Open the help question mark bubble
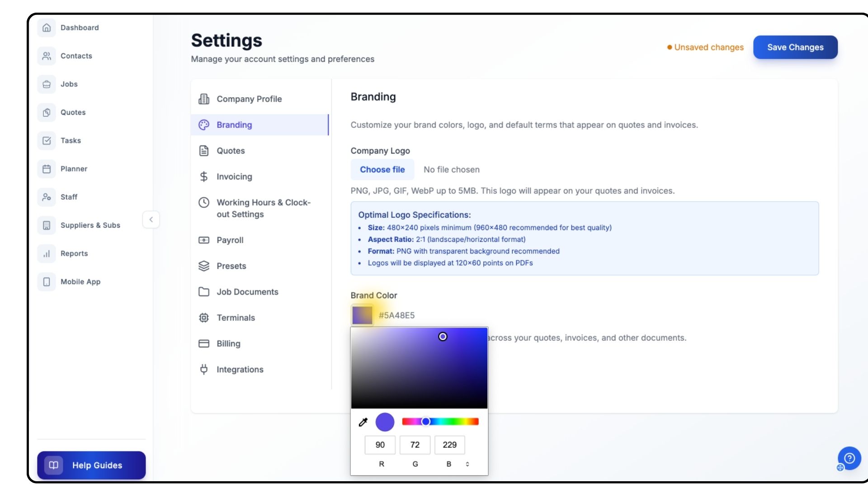Image resolution: width=868 pixels, height=488 pixels. point(849,459)
